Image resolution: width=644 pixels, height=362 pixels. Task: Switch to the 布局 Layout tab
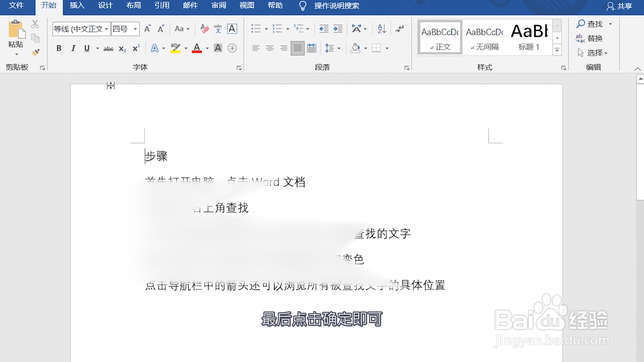(x=133, y=6)
